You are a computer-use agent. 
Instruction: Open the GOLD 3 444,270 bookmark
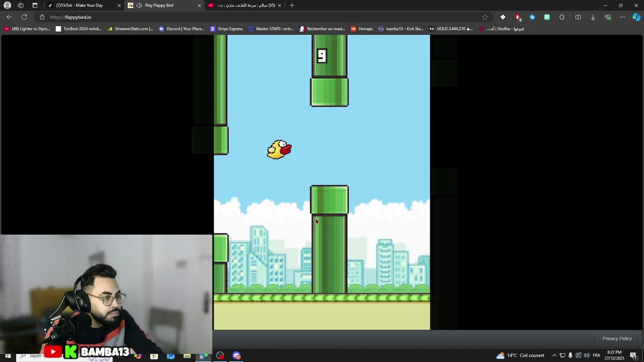tap(451, 29)
